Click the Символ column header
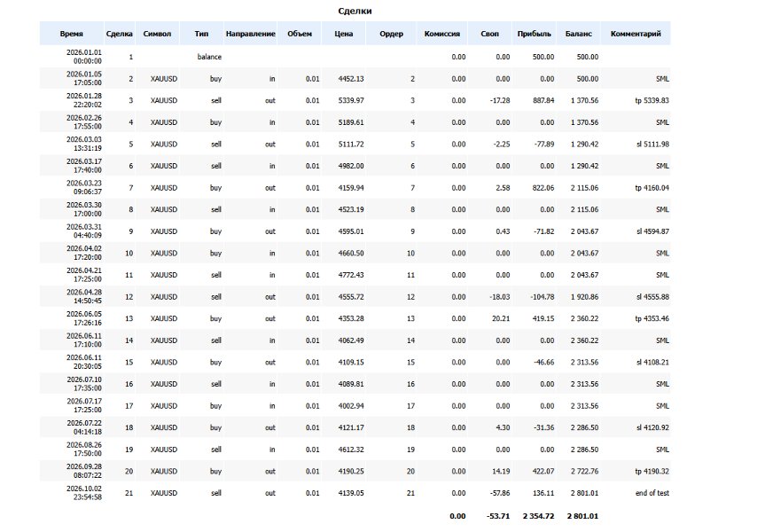Image resolution: width=773 pixels, height=532 pixels. [x=157, y=34]
